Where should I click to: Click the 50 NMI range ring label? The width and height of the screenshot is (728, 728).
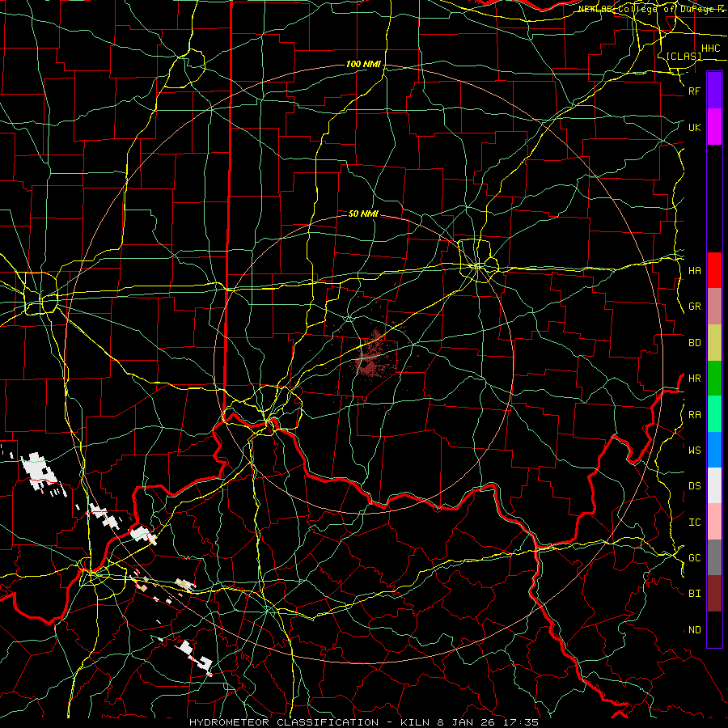[x=363, y=214]
